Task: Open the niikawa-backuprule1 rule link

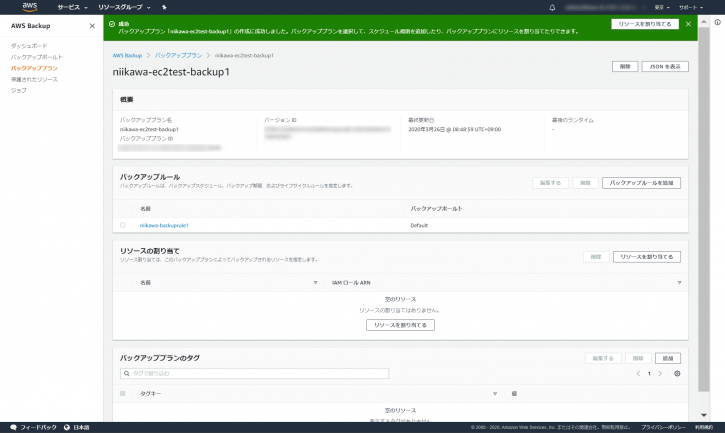Action: point(164,225)
